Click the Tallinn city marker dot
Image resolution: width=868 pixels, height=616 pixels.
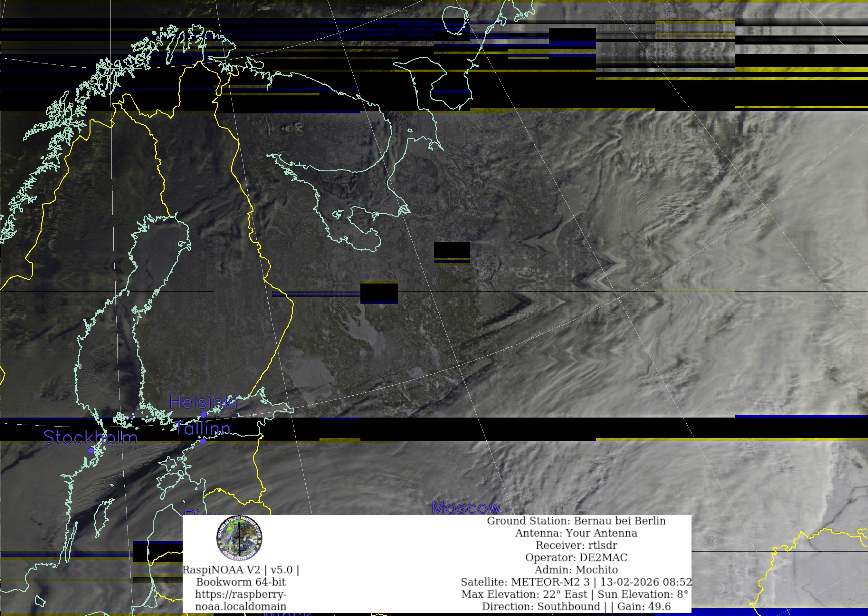click(203, 441)
